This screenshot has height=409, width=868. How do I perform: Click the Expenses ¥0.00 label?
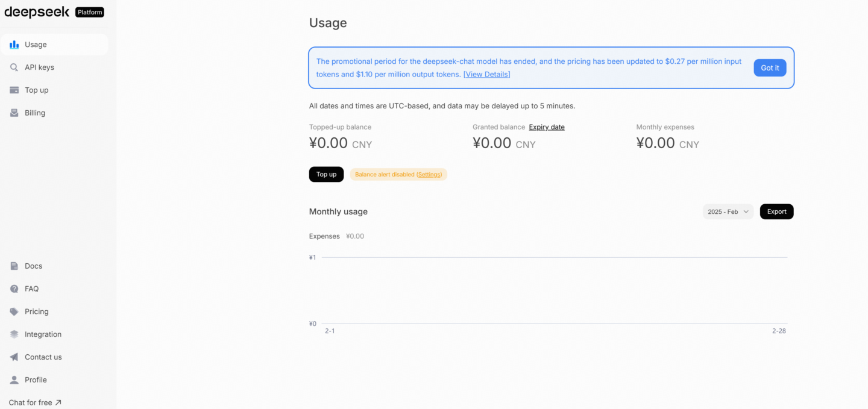click(x=336, y=236)
